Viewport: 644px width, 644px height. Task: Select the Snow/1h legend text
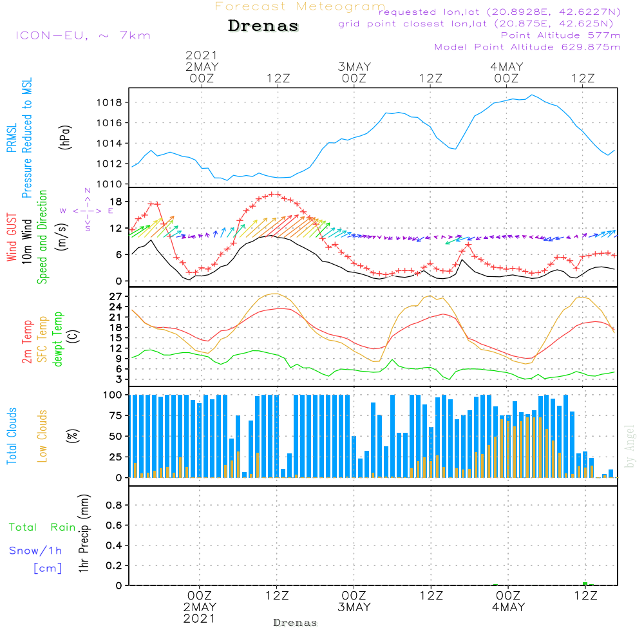click(36, 551)
